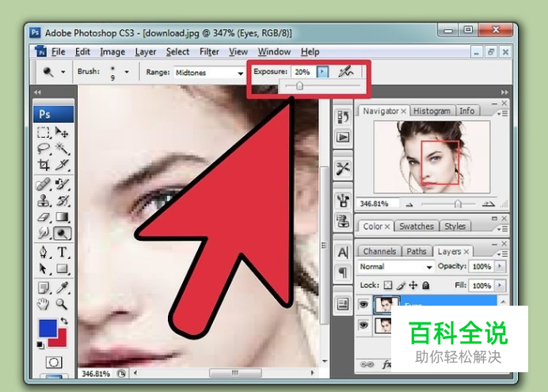Toggle lock transparent pixels

(388, 285)
